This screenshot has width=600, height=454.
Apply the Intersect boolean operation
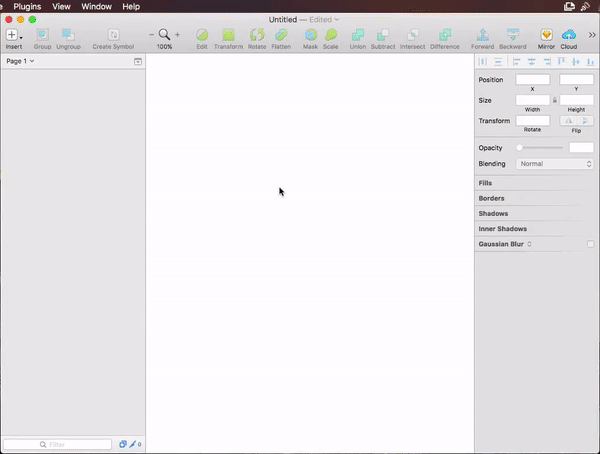point(412,35)
